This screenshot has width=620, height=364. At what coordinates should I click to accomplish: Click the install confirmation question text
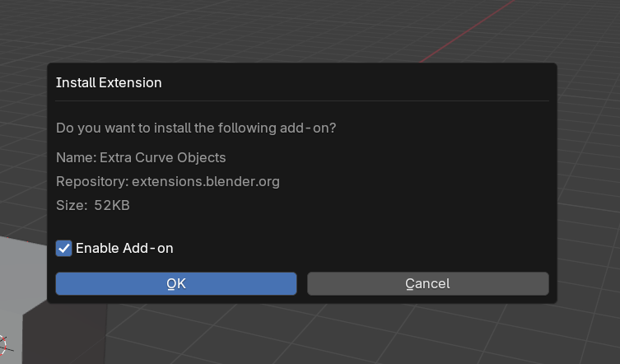(196, 128)
